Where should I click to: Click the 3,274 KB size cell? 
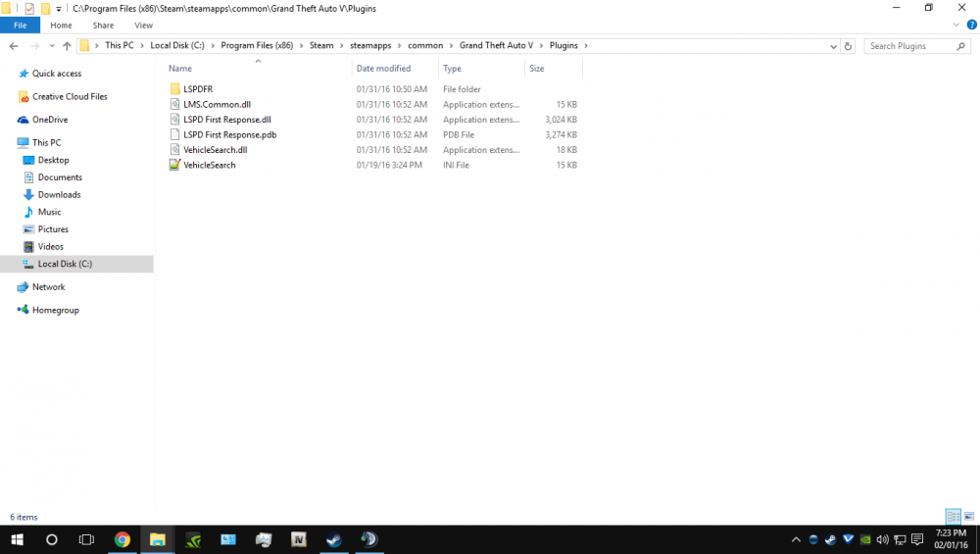pyautogui.click(x=561, y=134)
